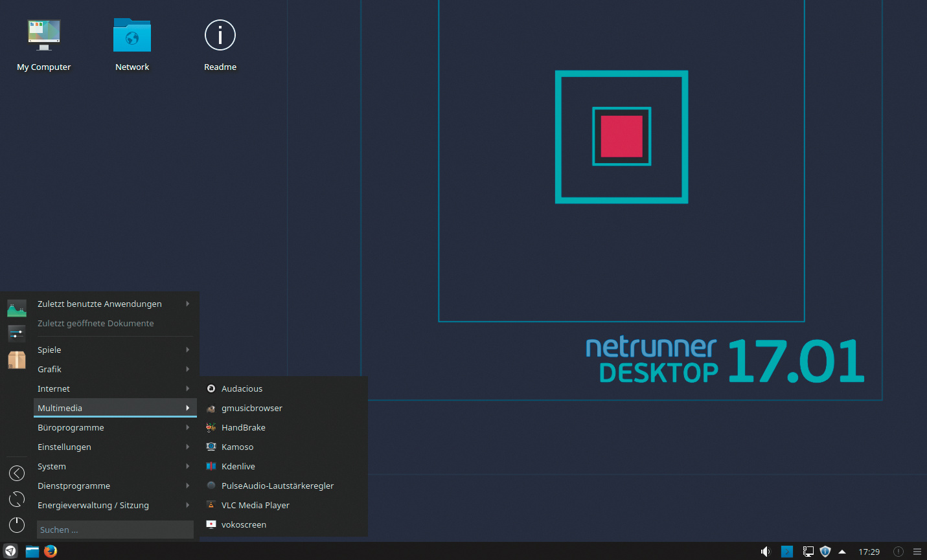
Task: Open the file manager in taskbar
Action: coord(32,551)
